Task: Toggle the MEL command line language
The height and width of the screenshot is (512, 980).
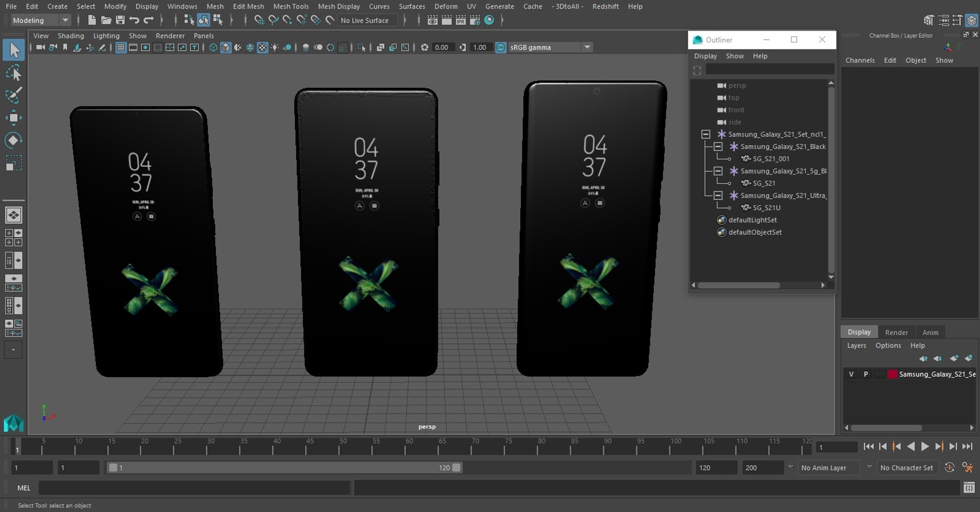Action: coord(24,488)
